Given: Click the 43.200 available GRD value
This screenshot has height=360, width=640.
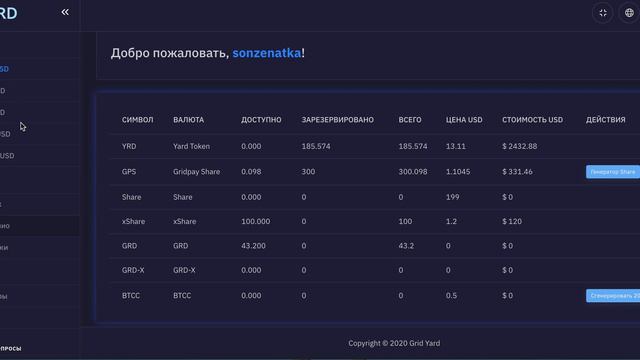Looking at the screenshot, I should 253,246.
